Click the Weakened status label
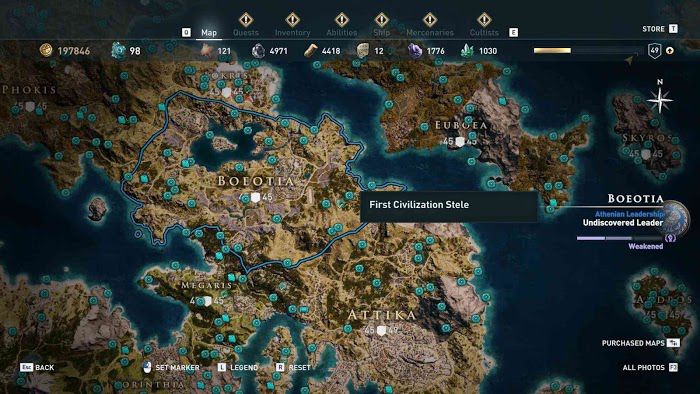 pyautogui.click(x=646, y=246)
